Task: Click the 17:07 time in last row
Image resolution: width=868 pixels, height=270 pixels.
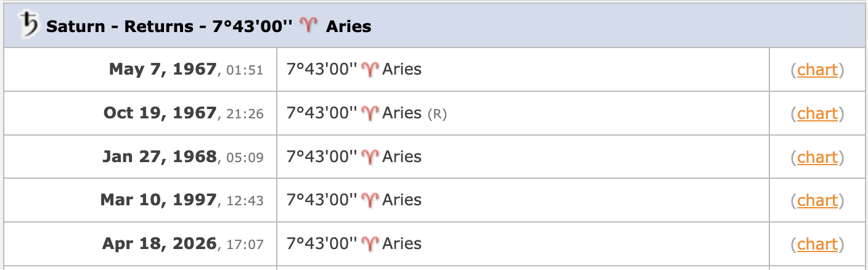Action: 245,245
